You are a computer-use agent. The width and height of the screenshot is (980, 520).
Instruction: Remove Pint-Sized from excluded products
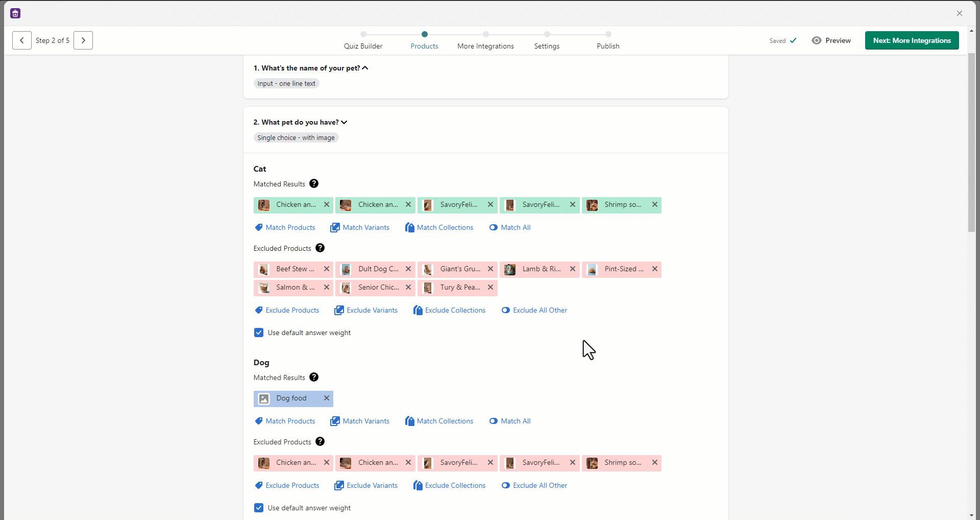coord(655,269)
